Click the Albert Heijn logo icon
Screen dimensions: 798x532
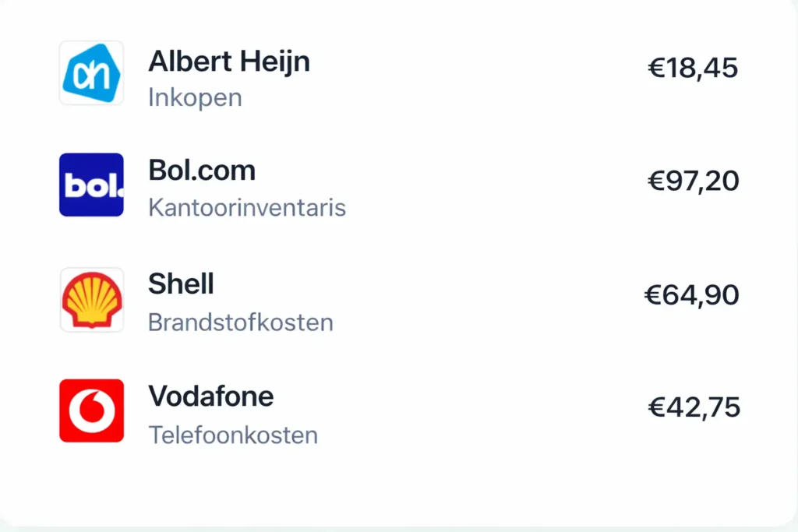click(x=91, y=73)
